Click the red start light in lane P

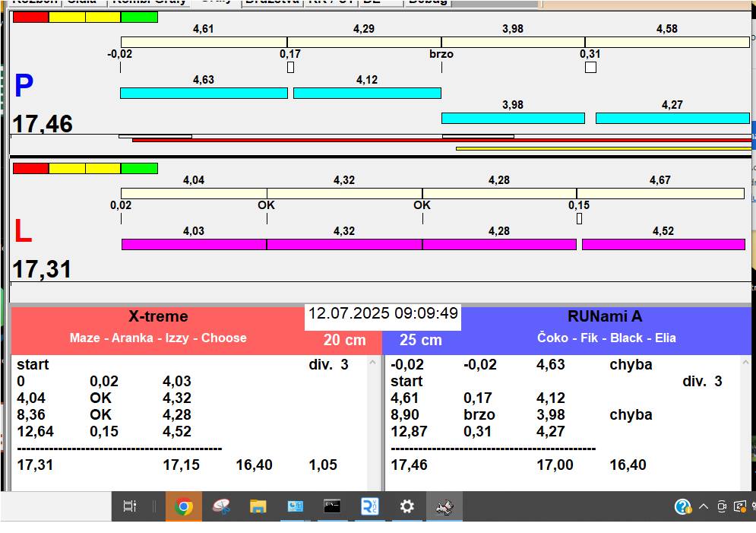point(30,17)
